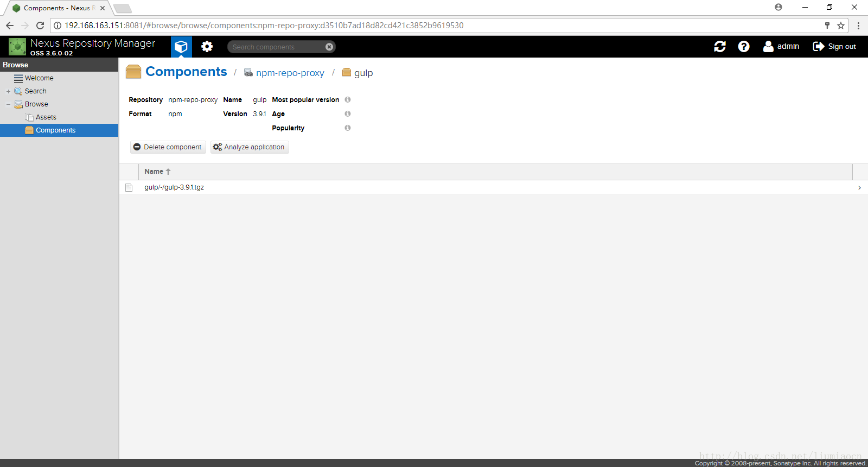This screenshot has width=868, height=467.
Task: Click the Components breadcrumb title
Action: click(186, 72)
